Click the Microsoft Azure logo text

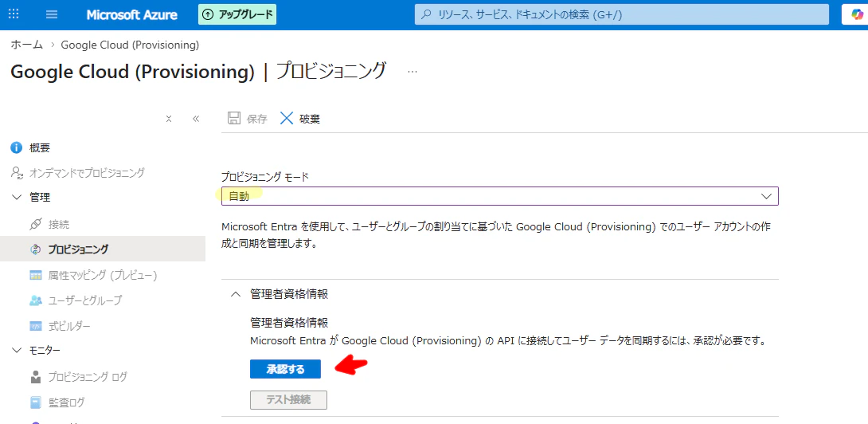click(x=131, y=15)
